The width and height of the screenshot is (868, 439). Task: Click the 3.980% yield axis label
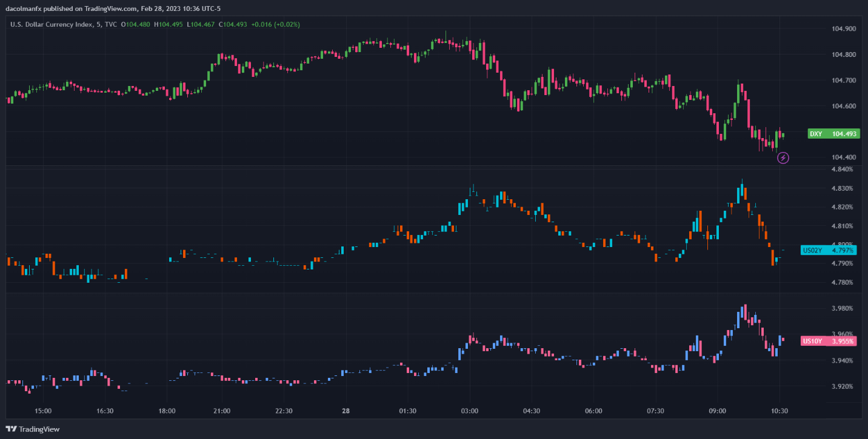(x=842, y=308)
